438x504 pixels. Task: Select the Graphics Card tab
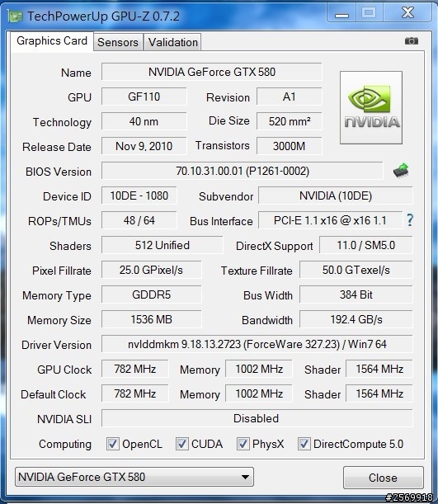tap(52, 40)
